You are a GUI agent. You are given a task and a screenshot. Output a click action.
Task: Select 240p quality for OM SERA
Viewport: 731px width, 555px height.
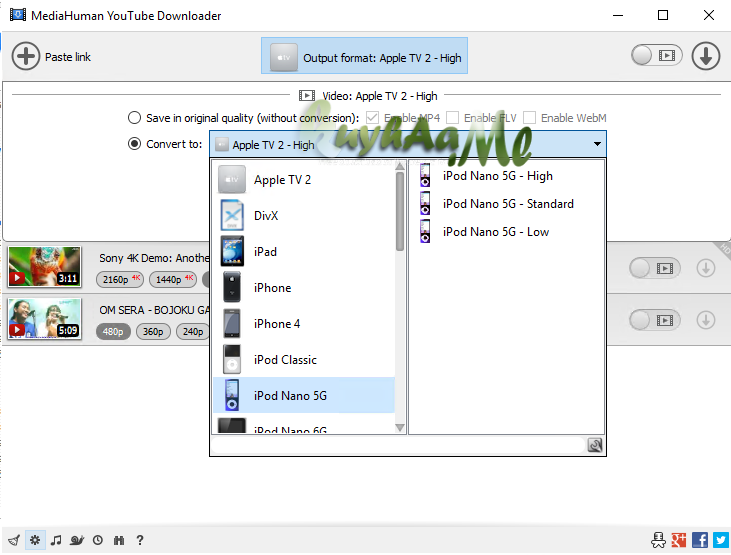click(x=193, y=331)
